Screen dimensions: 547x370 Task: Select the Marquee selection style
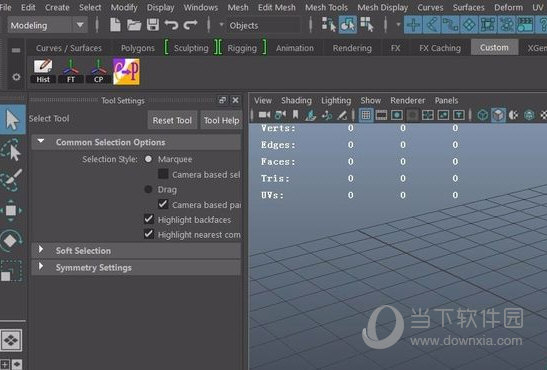click(x=148, y=159)
